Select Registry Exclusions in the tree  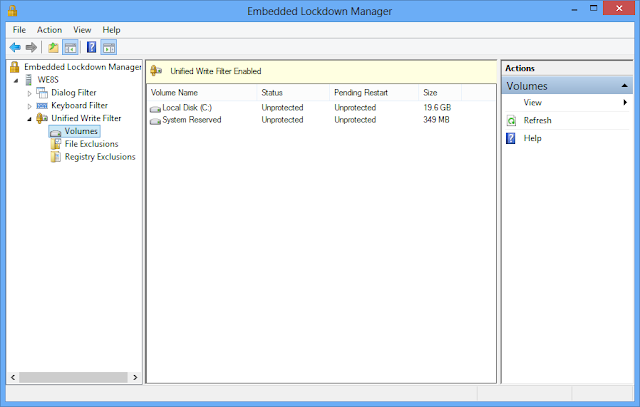pyautogui.click(x=100, y=157)
